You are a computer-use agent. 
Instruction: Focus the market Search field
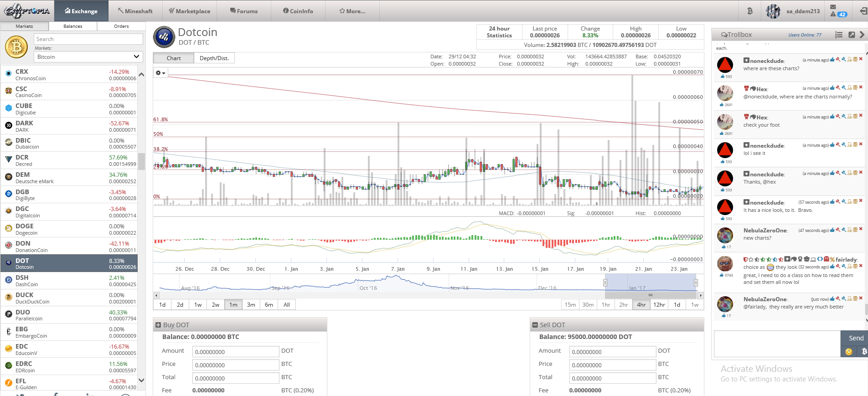(x=88, y=39)
